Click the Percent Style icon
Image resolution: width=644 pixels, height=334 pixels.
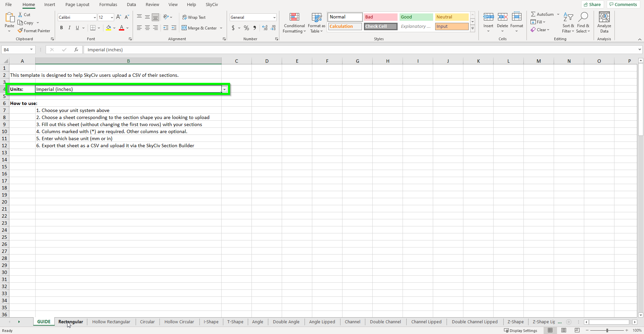click(x=246, y=28)
